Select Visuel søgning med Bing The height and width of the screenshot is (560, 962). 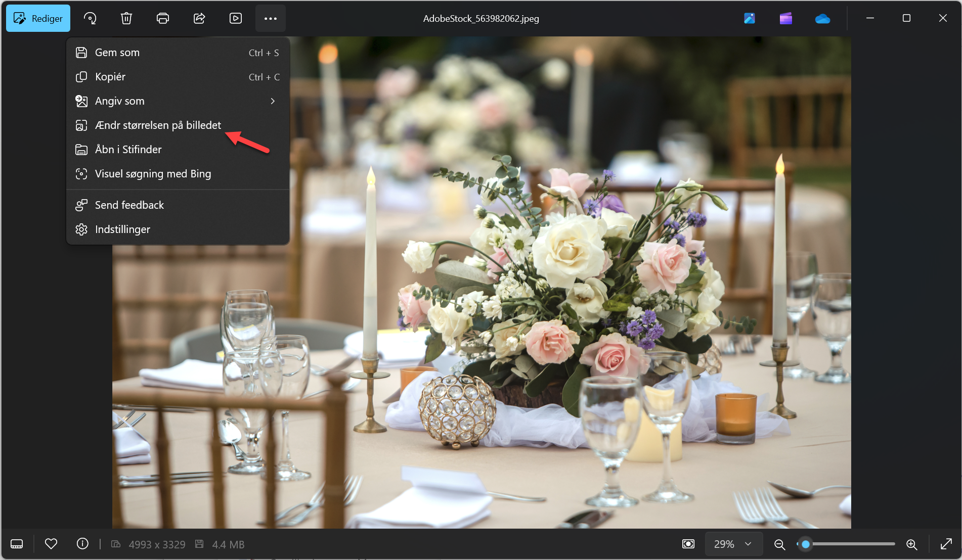pos(178,174)
